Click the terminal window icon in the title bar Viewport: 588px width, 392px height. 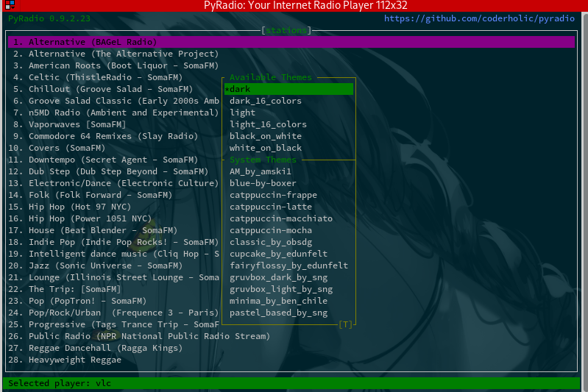[10, 5]
